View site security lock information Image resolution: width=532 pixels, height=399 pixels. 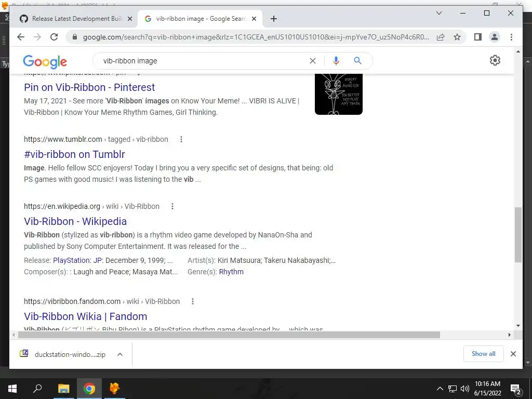(x=75, y=37)
